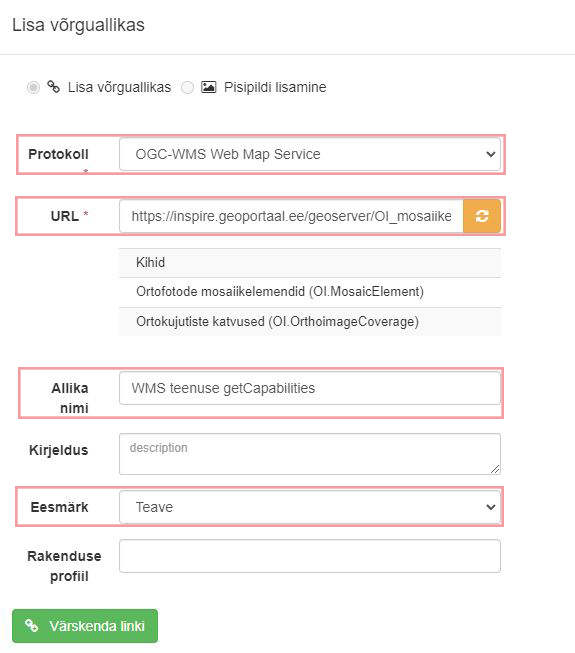The width and height of the screenshot is (575, 653).
Task: Open the Eesmärk dropdown showing Teave
Action: click(310, 507)
